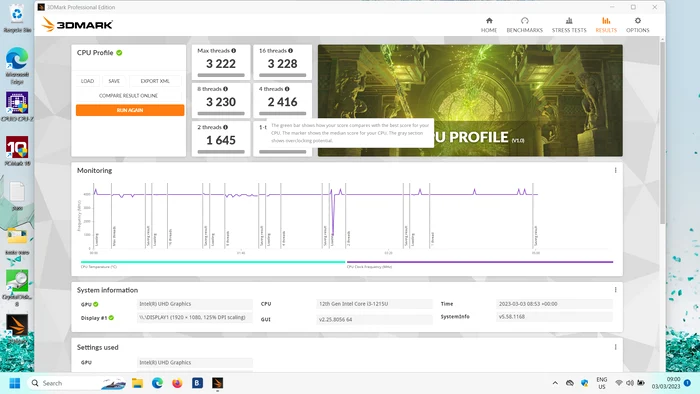Viewport: 700px width, 394px height.
Task: Open Settings used three-dot menu
Action: point(615,347)
